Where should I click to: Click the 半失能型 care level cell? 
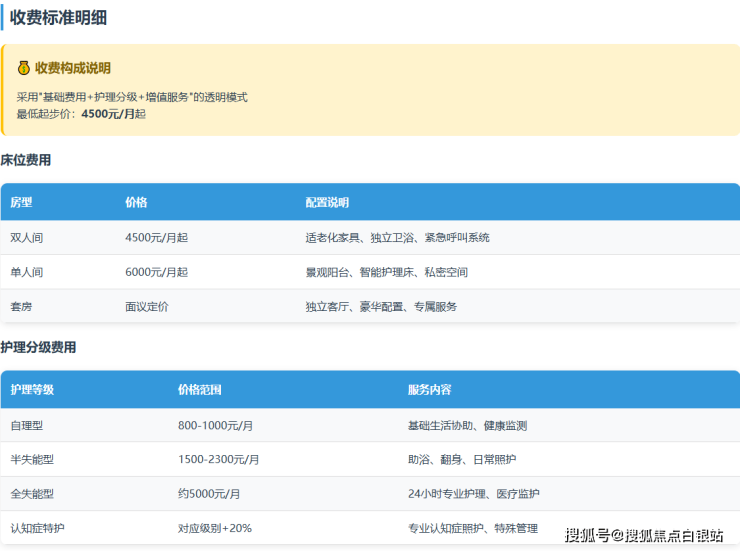32,459
